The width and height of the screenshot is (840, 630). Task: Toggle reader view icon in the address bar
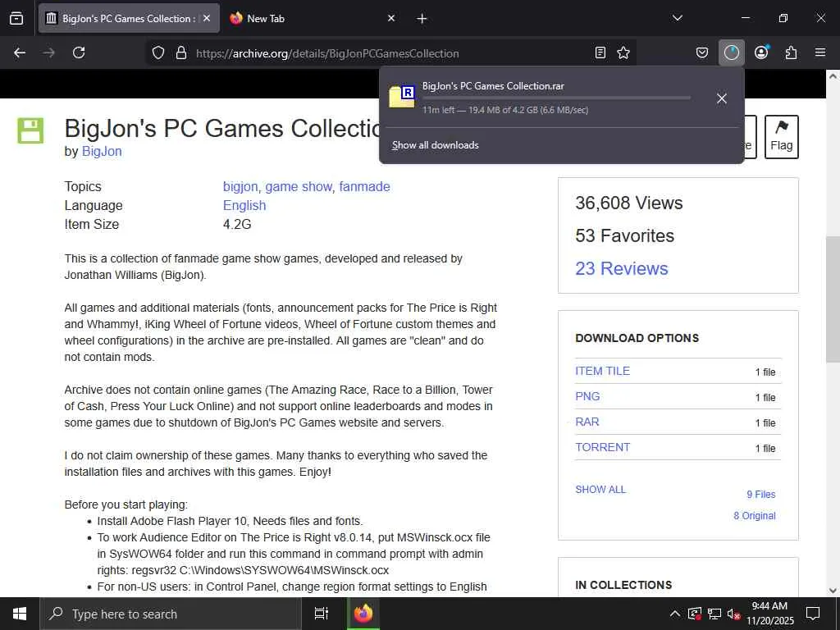(600, 52)
